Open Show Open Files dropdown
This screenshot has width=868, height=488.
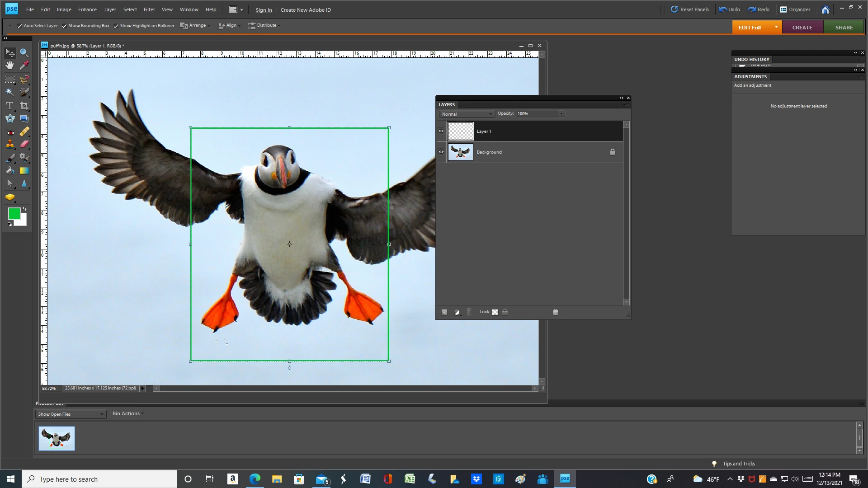coord(71,414)
